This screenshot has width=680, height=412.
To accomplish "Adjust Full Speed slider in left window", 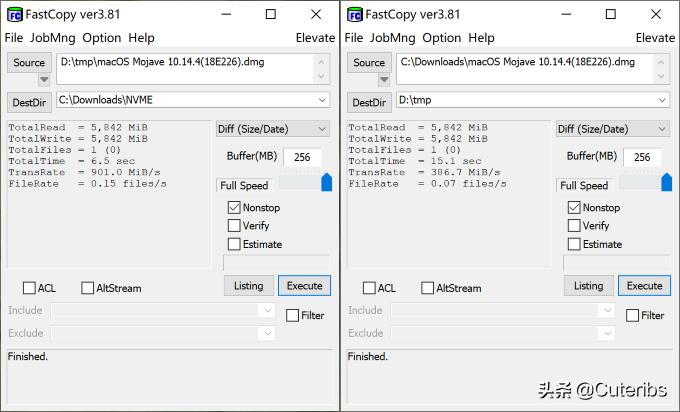I will 326,183.
